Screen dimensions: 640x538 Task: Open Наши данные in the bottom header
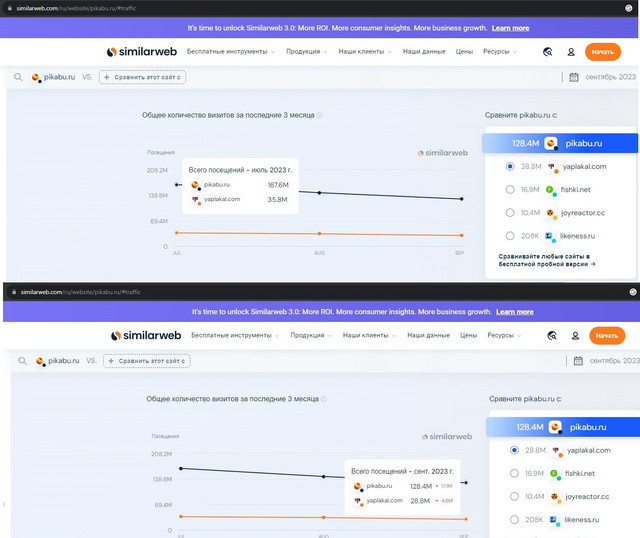click(x=428, y=335)
